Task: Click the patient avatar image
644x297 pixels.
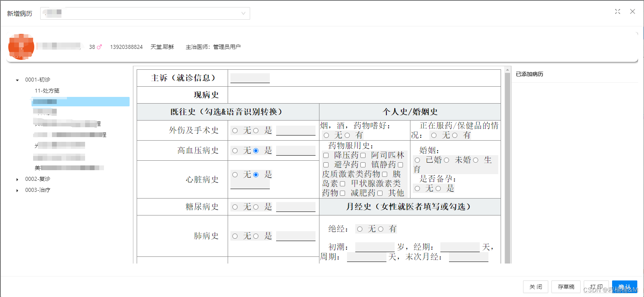Action: 21,46
